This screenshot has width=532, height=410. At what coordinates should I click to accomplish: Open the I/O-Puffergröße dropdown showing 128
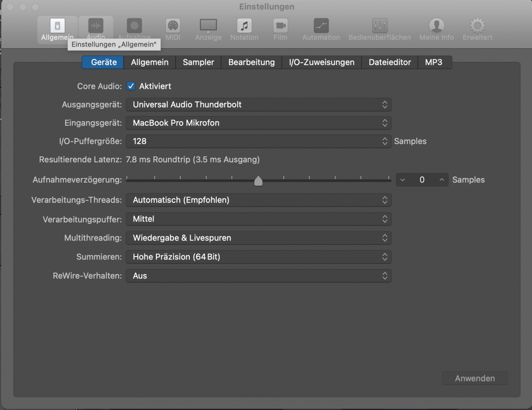(259, 141)
